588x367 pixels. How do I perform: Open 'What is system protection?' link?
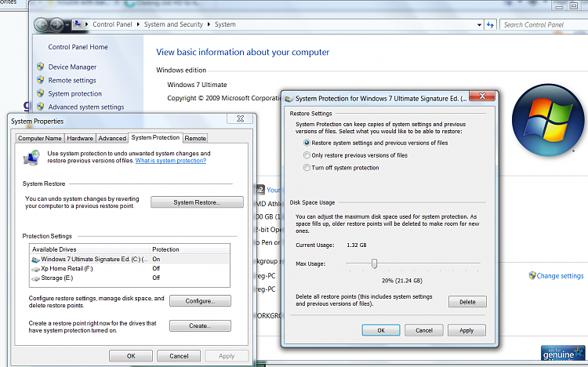pyautogui.click(x=171, y=161)
